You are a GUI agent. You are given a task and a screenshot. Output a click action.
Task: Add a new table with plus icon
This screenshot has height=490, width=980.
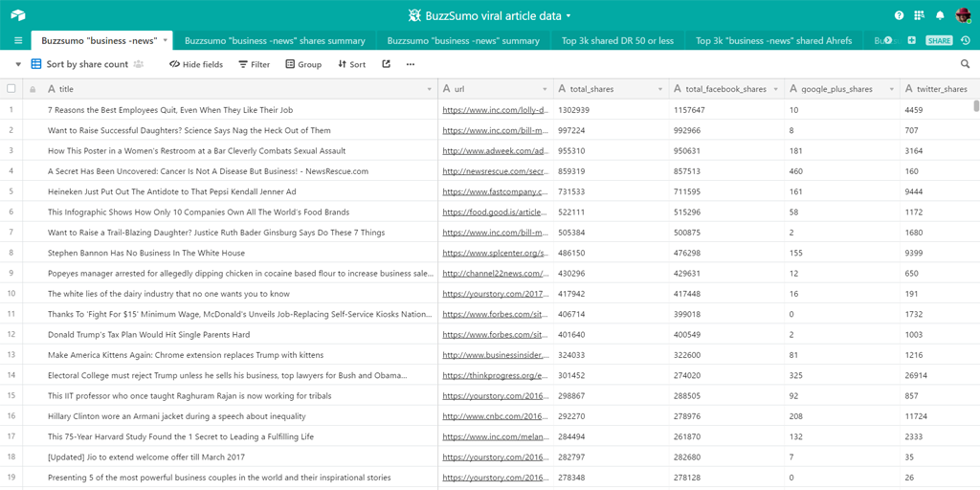[x=911, y=40]
